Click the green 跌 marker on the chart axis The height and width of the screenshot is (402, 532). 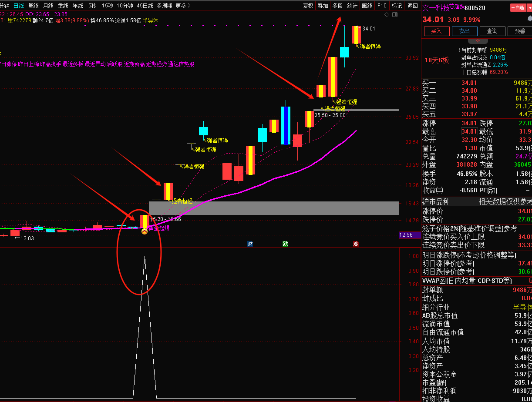point(285,244)
